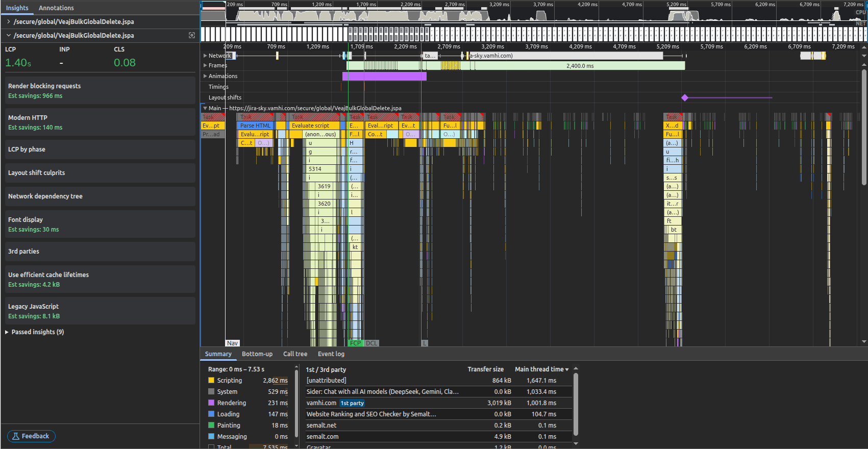
Task: Collapse the Main thread track
Action: [x=205, y=108]
